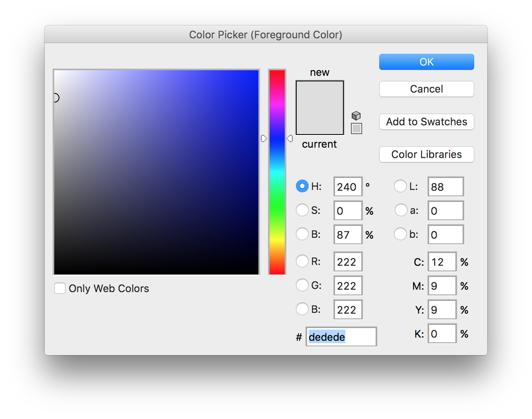Enable the Only Web Colors checkbox

60,288
